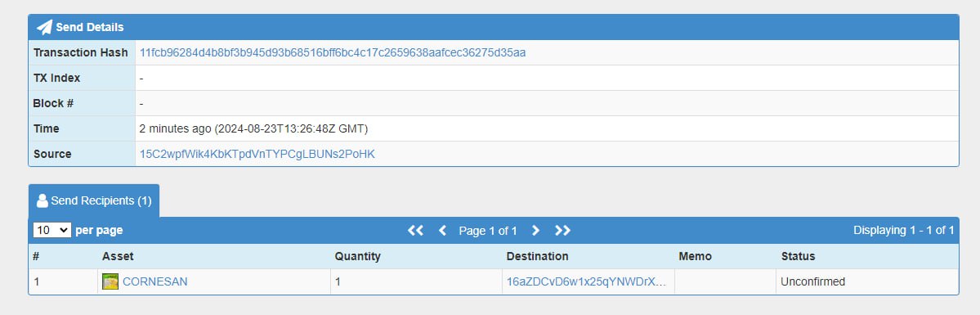This screenshot has width=980, height=315.
Task: Open destination address 16aZDCvD6w link
Action: 586,281
